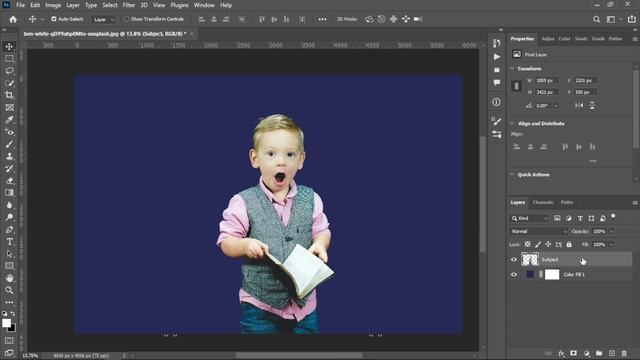The width and height of the screenshot is (640, 360).
Task: Toggle lock transparent pixels
Action: click(x=527, y=244)
